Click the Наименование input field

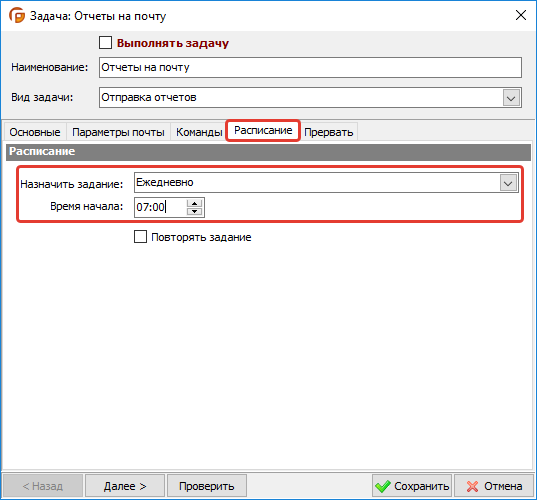tap(310, 67)
